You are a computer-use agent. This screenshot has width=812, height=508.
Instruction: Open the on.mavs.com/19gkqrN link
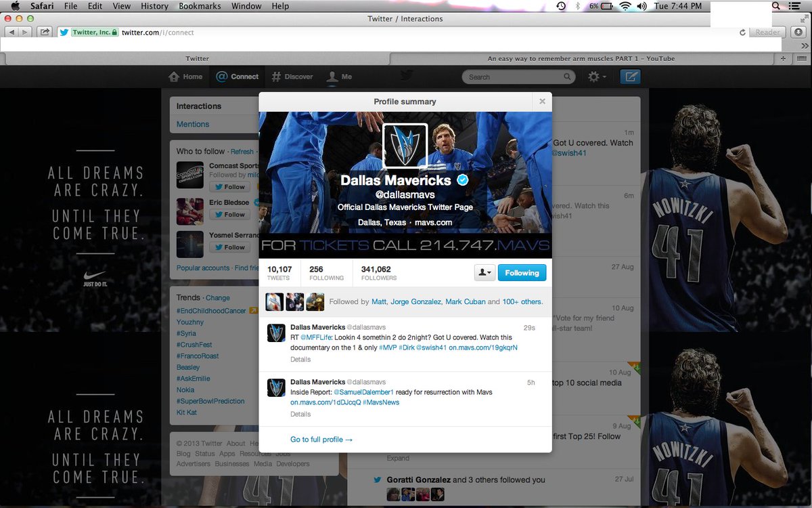483,347
